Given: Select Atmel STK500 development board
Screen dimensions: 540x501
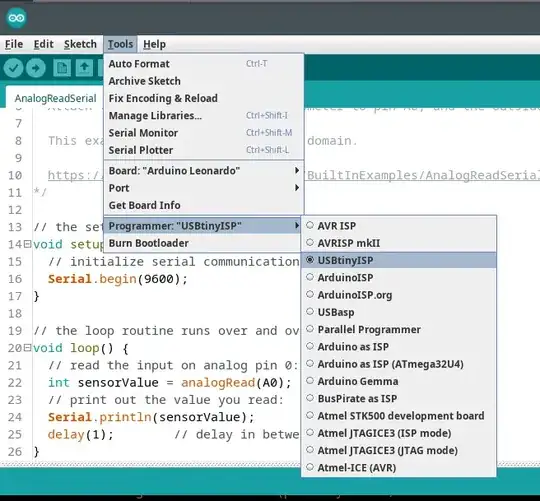Looking at the screenshot, I should click(399, 416).
